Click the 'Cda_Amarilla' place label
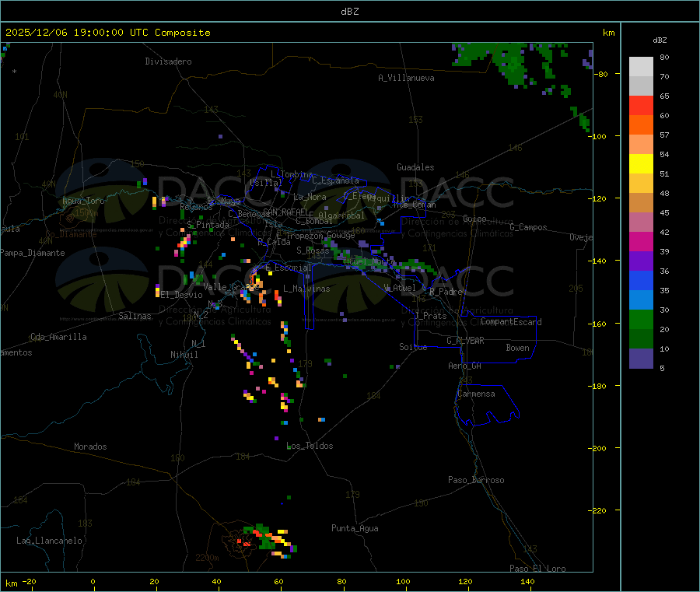Screen dimensions: 700x592 58,337
